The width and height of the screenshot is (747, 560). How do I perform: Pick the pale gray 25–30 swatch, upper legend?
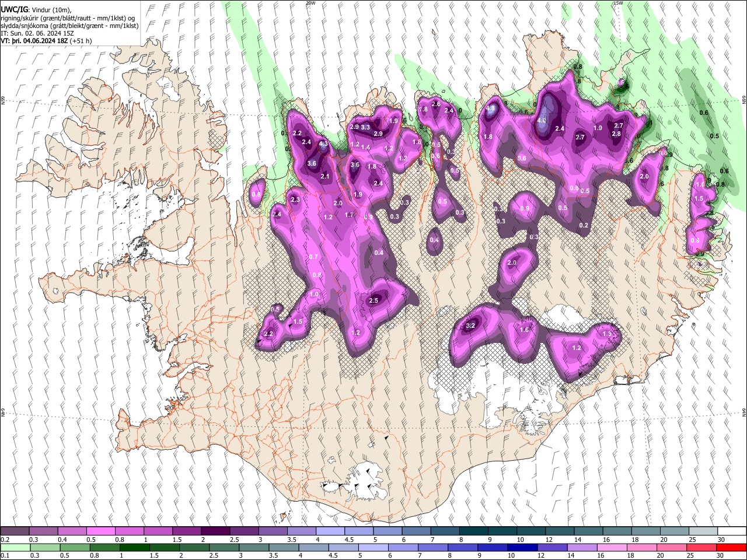tap(703, 531)
